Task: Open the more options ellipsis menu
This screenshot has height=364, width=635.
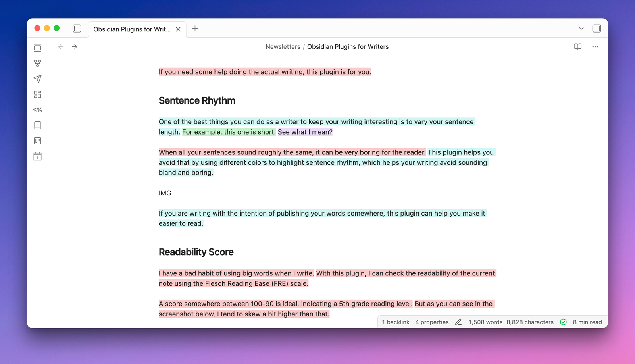Action: point(595,46)
